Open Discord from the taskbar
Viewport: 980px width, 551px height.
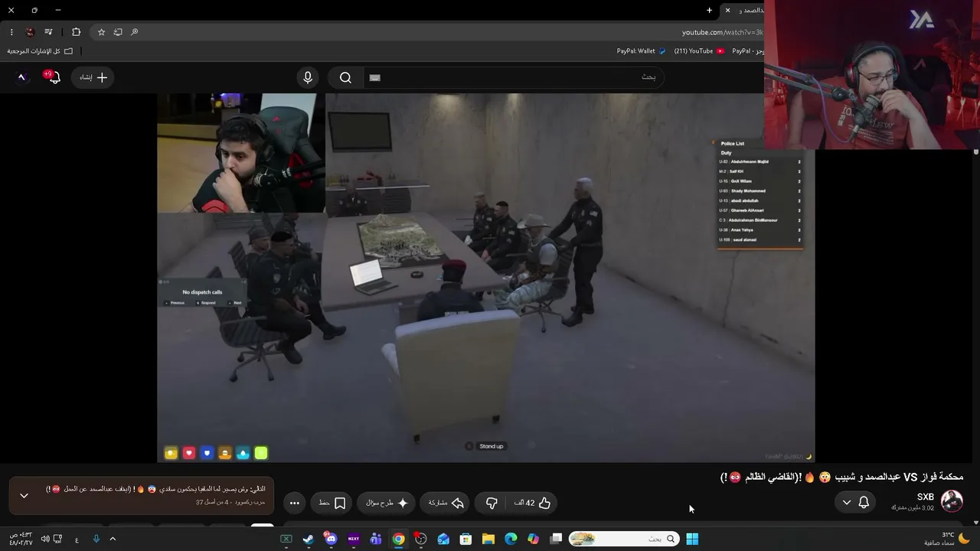[331, 539]
